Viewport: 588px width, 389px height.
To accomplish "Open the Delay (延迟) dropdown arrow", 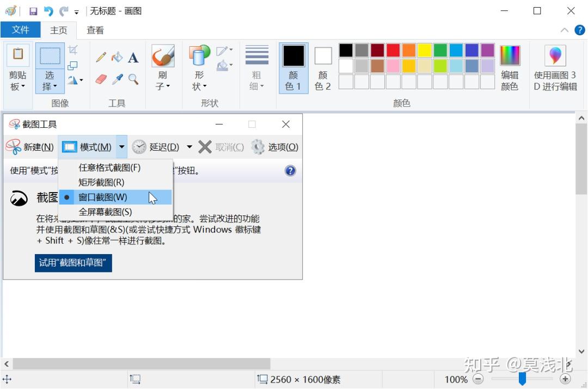I will [189, 147].
